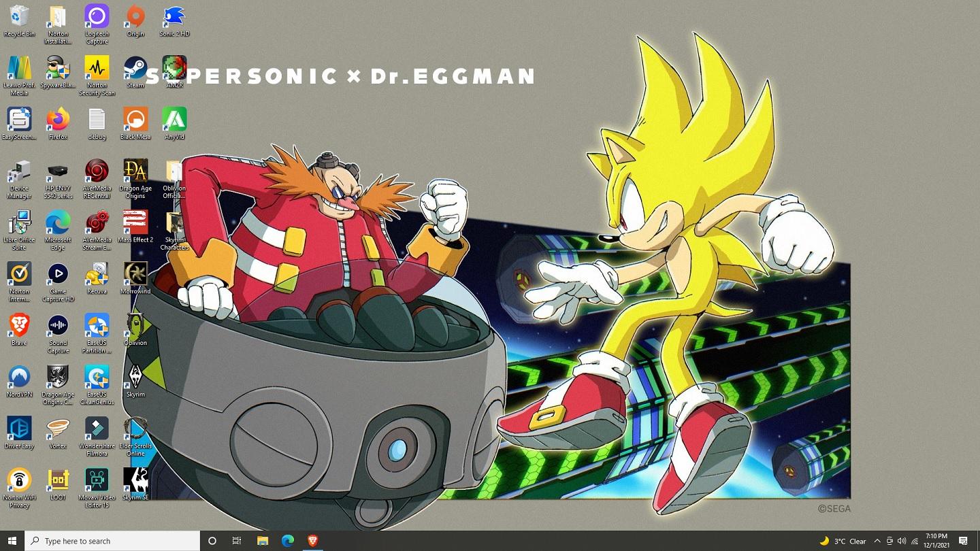The width and height of the screenshot is (980, 551).
Task: Launch the Libre Office Suite shortcut
Action: pos(19,231)
